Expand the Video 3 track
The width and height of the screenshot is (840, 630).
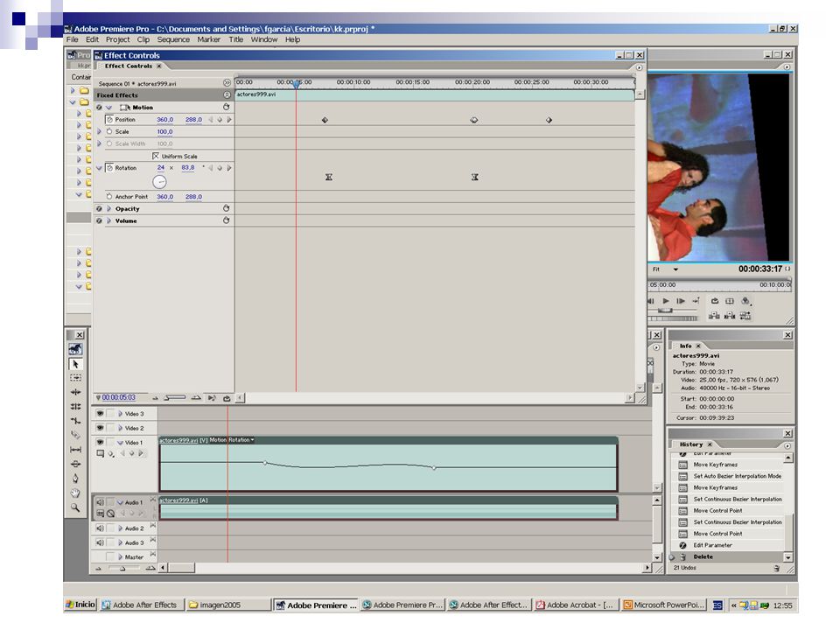point(121,414)
